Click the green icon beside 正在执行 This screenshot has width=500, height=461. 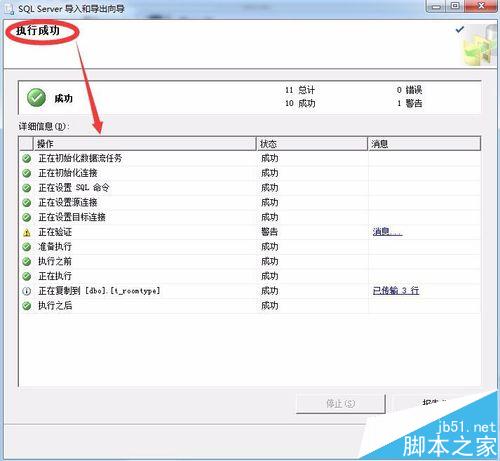pyautogui.click(x=26, y=276)
